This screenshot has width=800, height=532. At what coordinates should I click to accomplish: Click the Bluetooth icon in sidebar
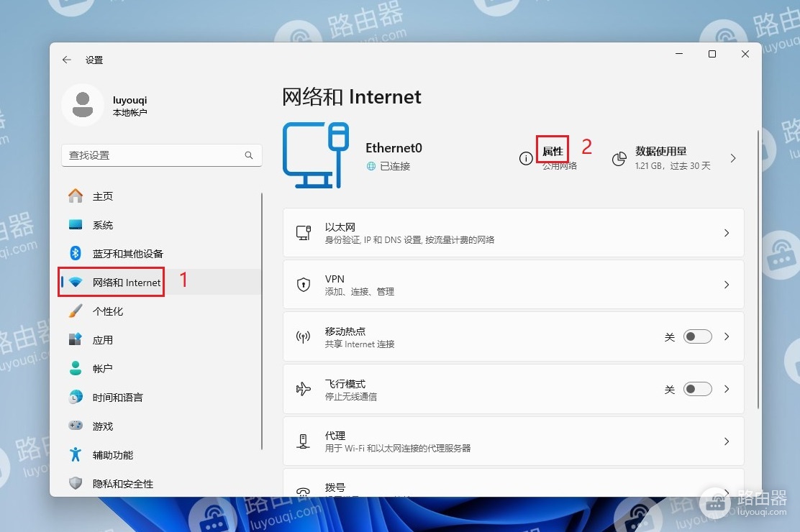pos(76,253)
